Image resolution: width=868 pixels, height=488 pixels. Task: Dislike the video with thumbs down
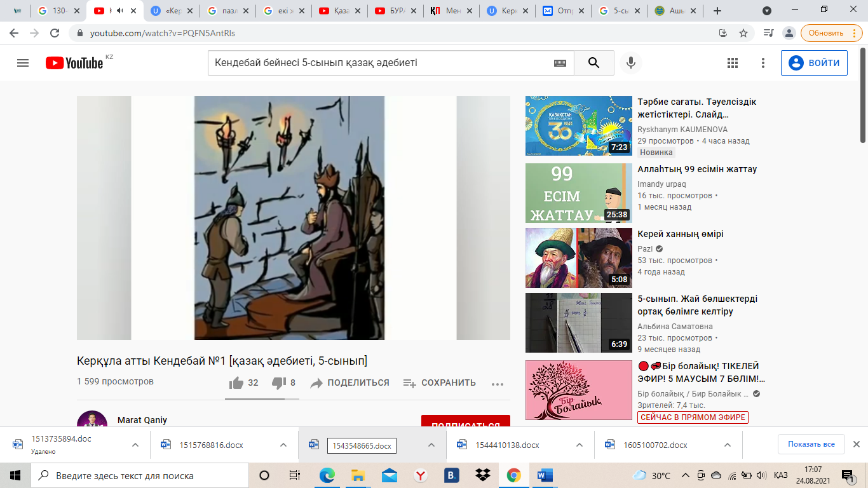coord(278,383)
